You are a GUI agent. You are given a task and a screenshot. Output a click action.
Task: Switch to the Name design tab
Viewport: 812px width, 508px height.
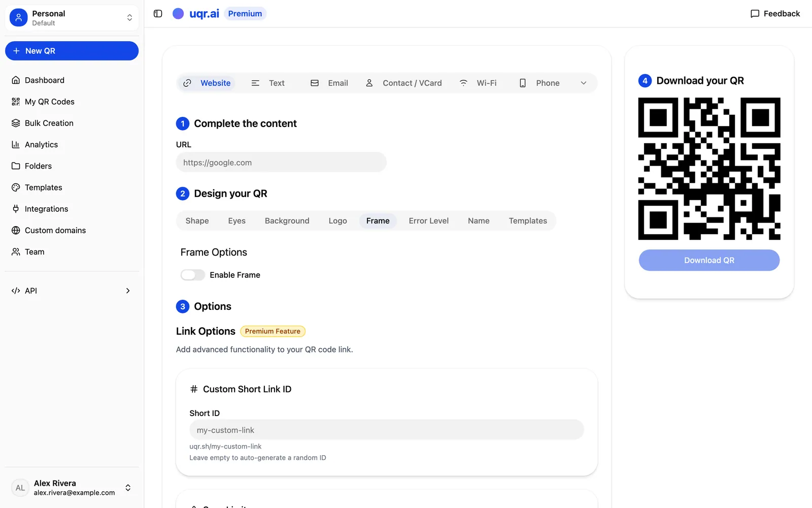[479, 221]
